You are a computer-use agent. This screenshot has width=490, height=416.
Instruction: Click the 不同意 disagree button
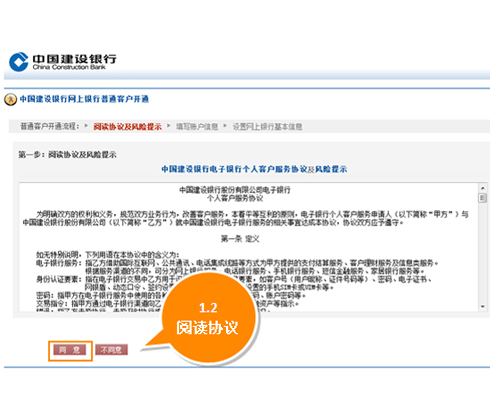click(x=111, y=350)
